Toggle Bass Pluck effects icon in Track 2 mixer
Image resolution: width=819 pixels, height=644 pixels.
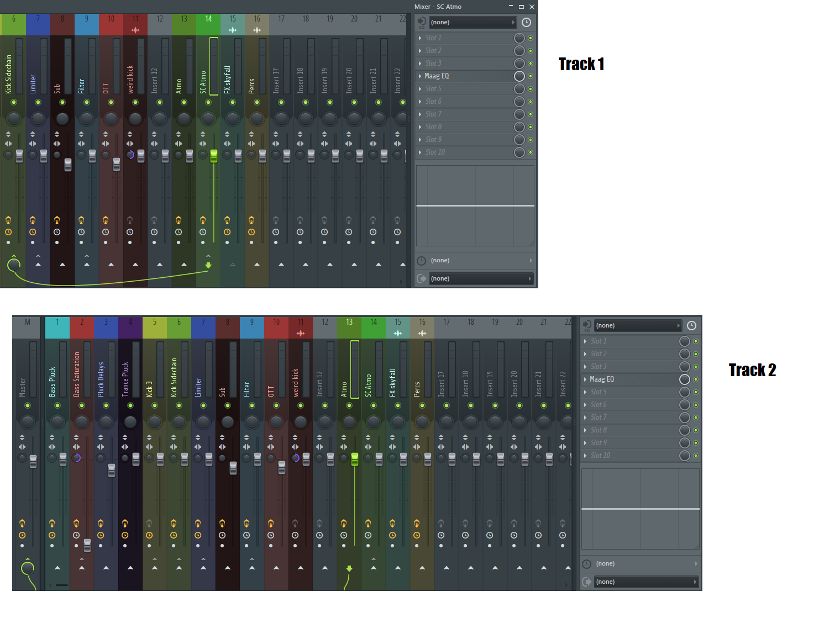coord(52,524)
